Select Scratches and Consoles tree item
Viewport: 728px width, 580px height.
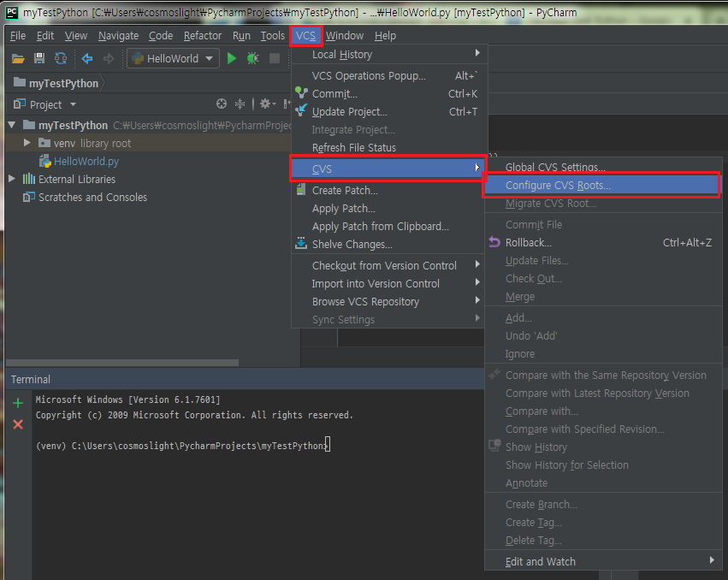[92, 198]
